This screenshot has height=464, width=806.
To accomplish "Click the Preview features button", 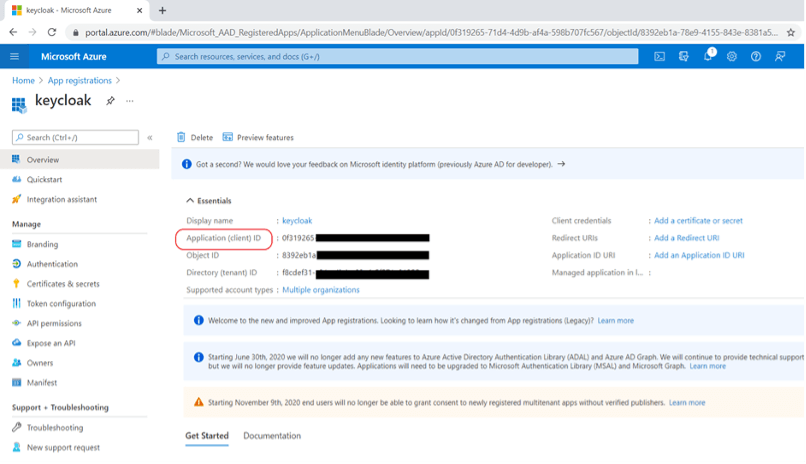I will (x=258, y=137).
